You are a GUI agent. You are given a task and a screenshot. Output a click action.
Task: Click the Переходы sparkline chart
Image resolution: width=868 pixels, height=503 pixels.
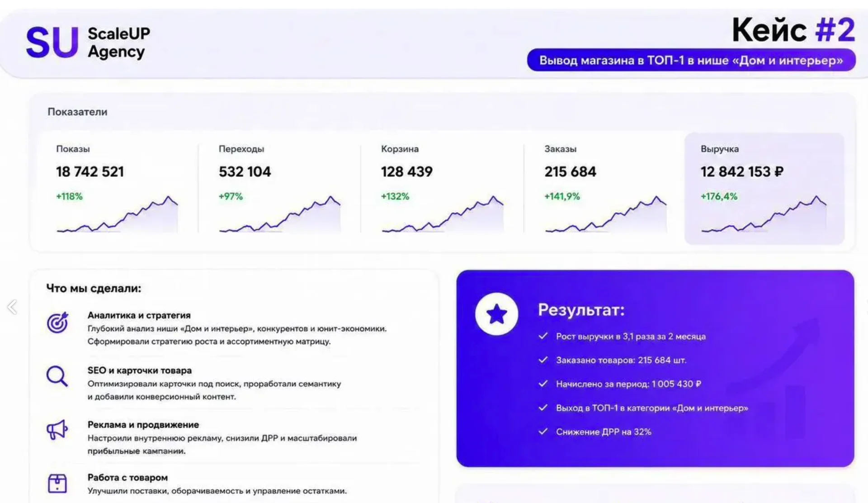coord(280,214)
